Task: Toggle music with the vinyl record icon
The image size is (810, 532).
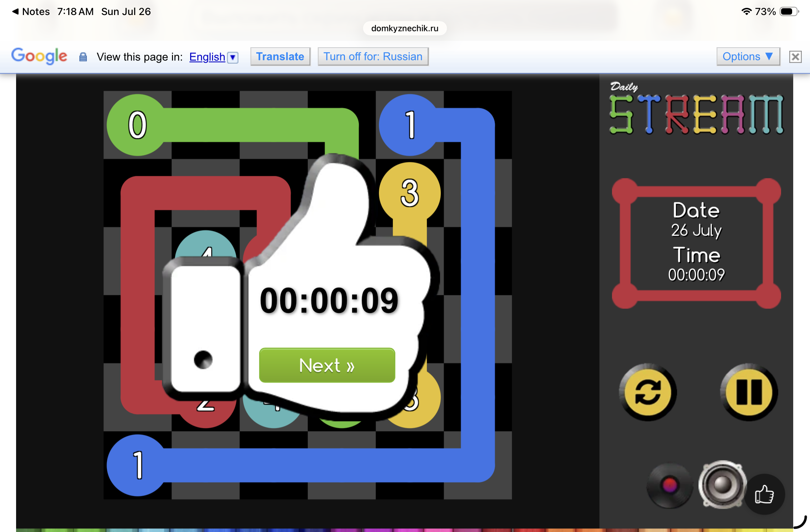Action: (x=670, y=486)
